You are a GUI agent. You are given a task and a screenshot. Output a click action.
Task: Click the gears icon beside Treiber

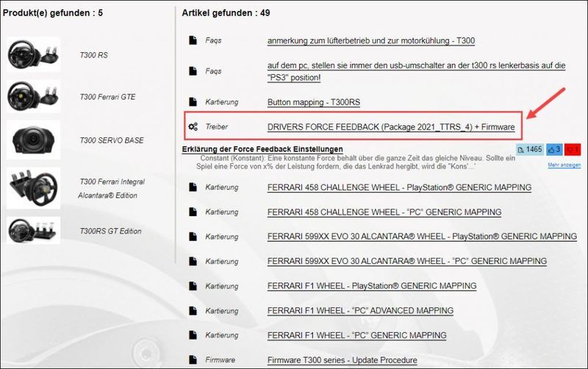point(193,126)
